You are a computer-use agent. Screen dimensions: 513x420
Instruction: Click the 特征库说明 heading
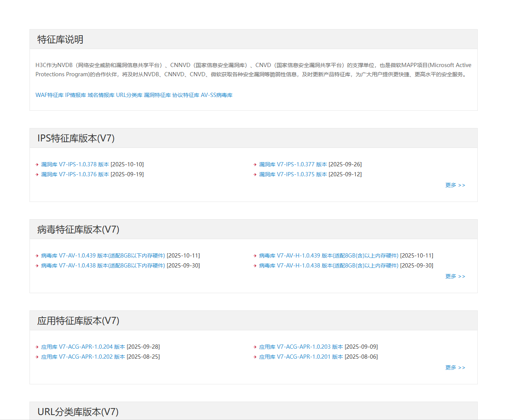point(61,39)
